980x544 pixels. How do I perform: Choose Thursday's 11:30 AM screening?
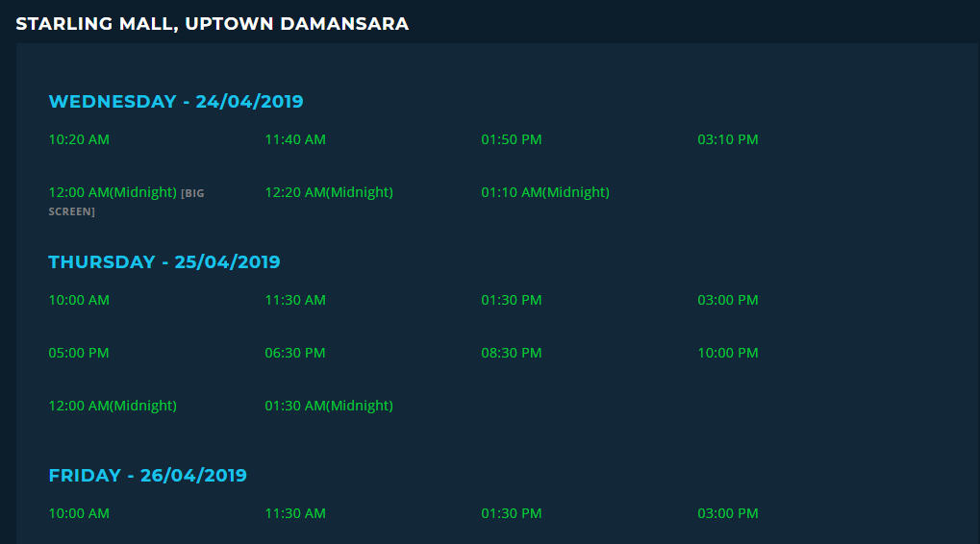tap(295, 300)
